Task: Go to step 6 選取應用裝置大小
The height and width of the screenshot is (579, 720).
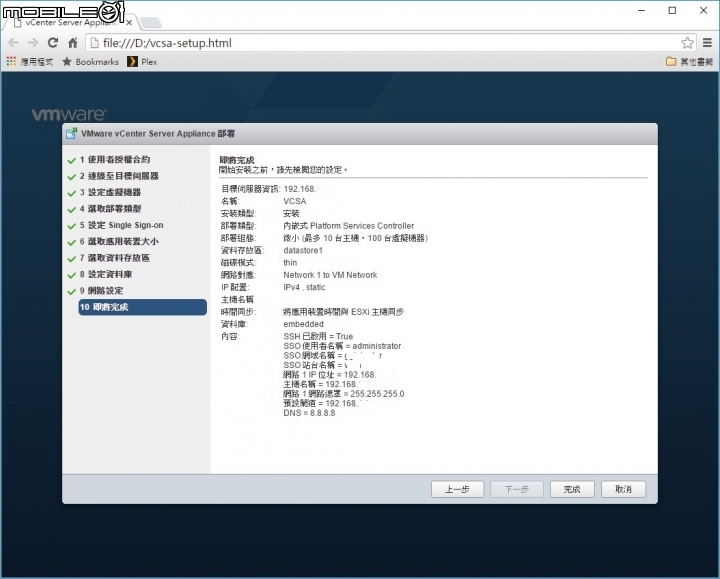Action: [x=119, y=242]
